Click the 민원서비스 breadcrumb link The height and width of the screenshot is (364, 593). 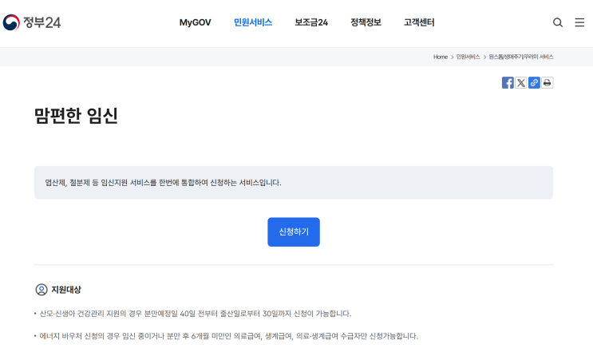(x=468, y=57)
